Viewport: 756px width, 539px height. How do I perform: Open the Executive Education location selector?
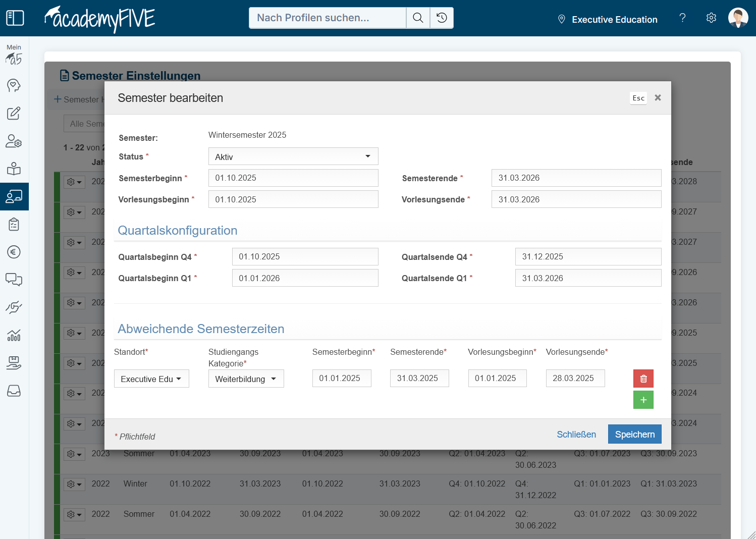point(608,20)
